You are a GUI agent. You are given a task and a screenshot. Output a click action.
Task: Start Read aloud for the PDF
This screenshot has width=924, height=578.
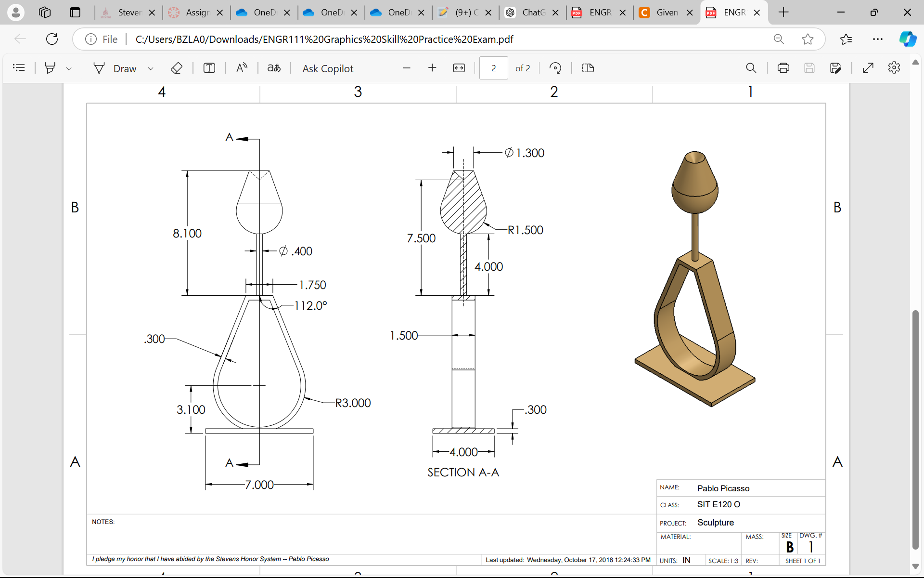242,68
